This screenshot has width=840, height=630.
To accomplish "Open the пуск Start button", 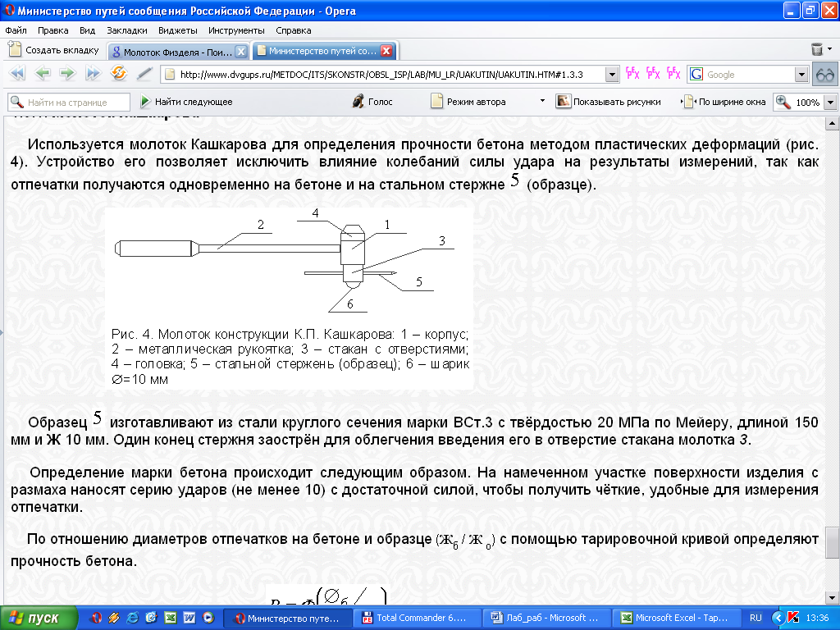I will click(x=39, y=619).
